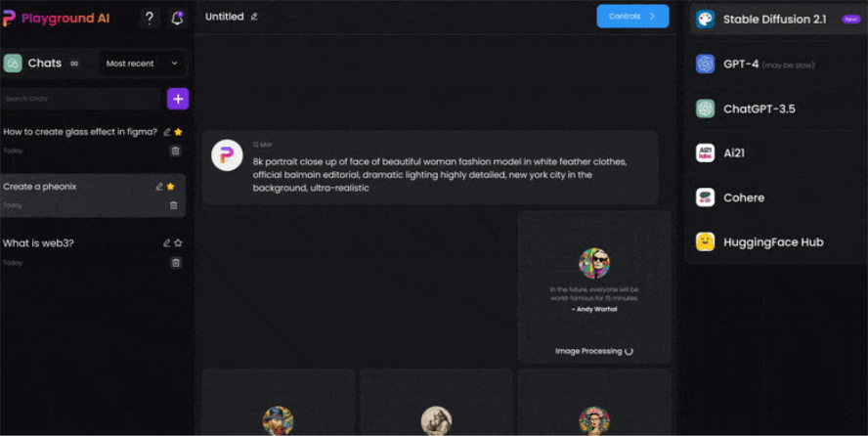Rename the 'What is web3?' chat
The image size is (868, 436).
[x=166, y=242]
